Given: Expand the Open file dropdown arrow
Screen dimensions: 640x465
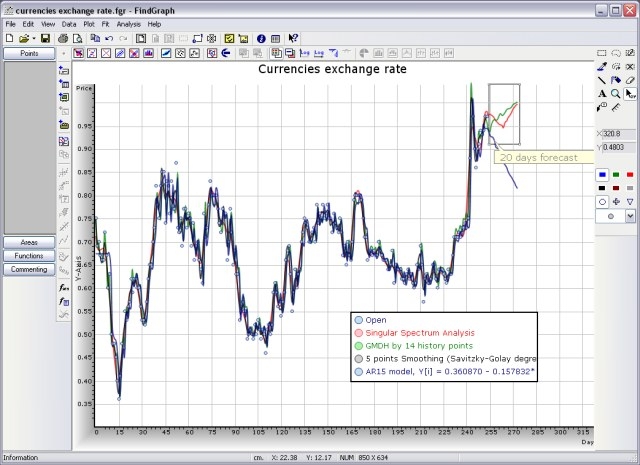Looking at the screenshot, I should (32, 38).
